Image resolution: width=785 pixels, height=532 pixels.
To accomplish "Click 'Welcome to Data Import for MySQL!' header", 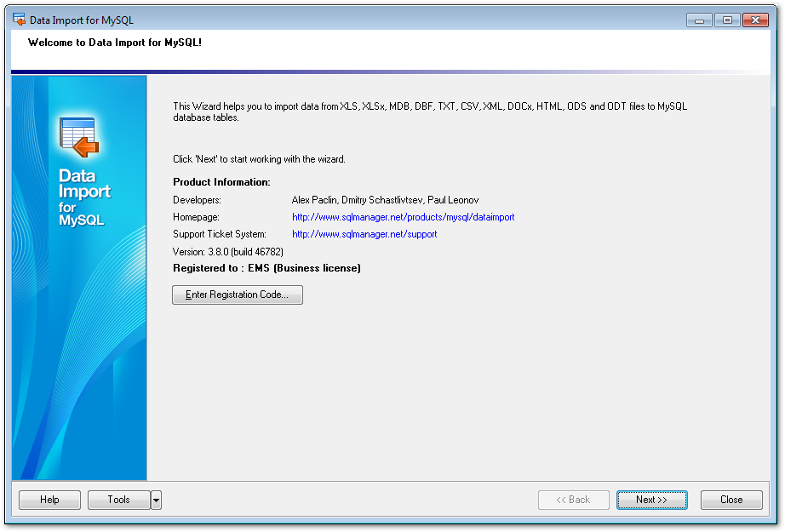I will pos(115,43).
